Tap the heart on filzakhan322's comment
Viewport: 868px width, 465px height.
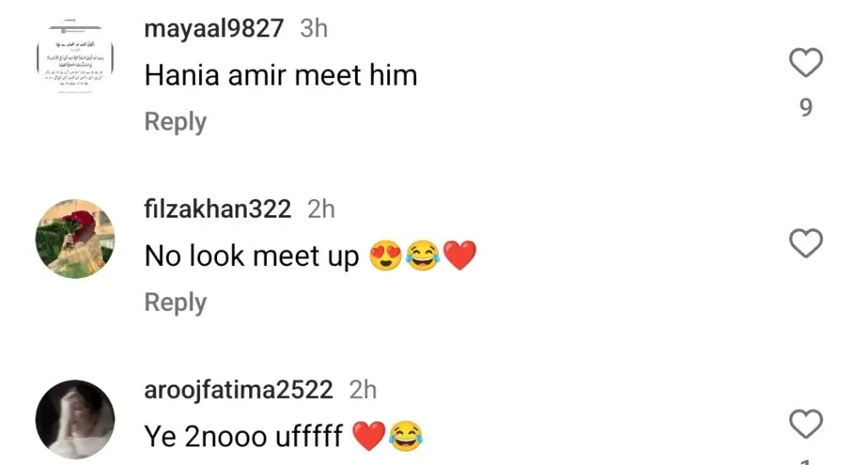[805, 243]
